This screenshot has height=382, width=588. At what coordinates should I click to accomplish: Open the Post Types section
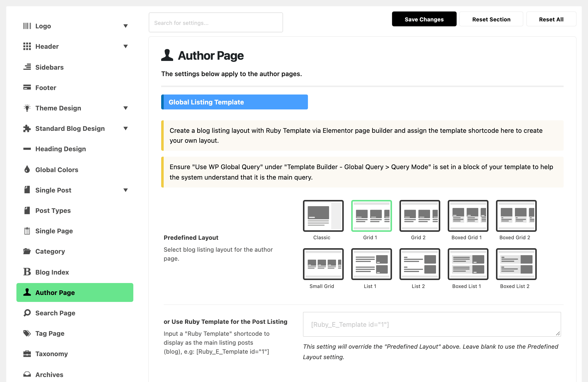[x=75, y=210]
